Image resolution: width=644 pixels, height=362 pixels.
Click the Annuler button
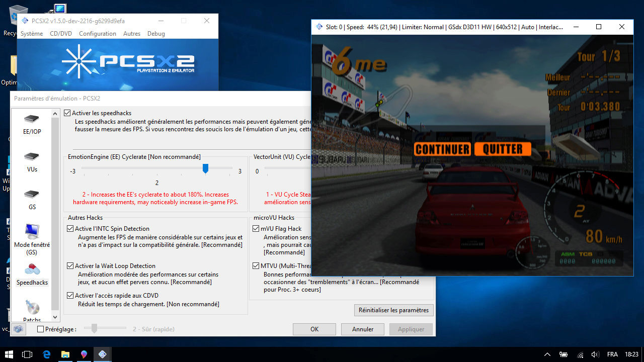coord(363,329)
